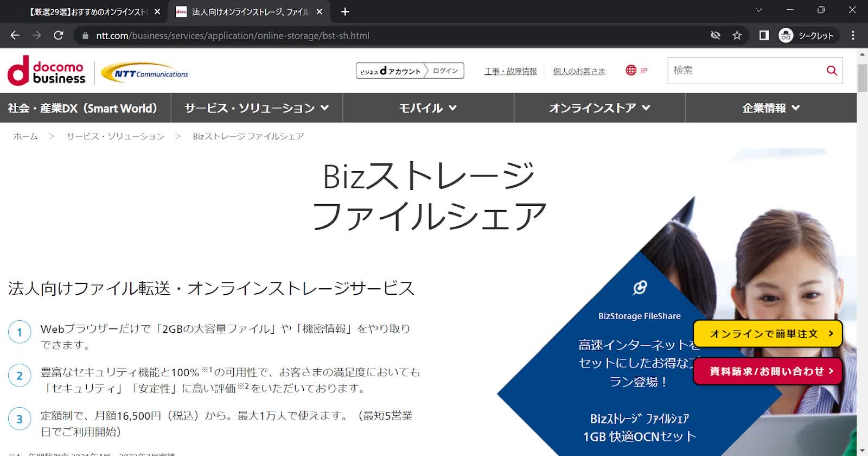
Task: Click the numbered circle 3 bullet
Action: pyautogui.click(x=20, y=419)
